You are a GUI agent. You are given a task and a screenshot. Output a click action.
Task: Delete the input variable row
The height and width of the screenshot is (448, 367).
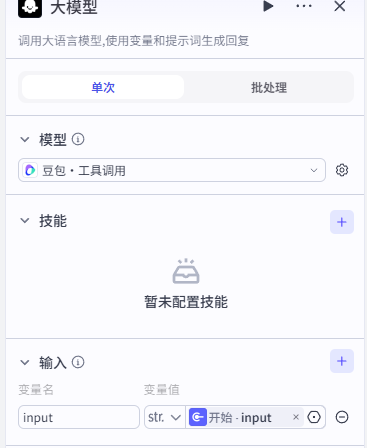pos(342,417)
